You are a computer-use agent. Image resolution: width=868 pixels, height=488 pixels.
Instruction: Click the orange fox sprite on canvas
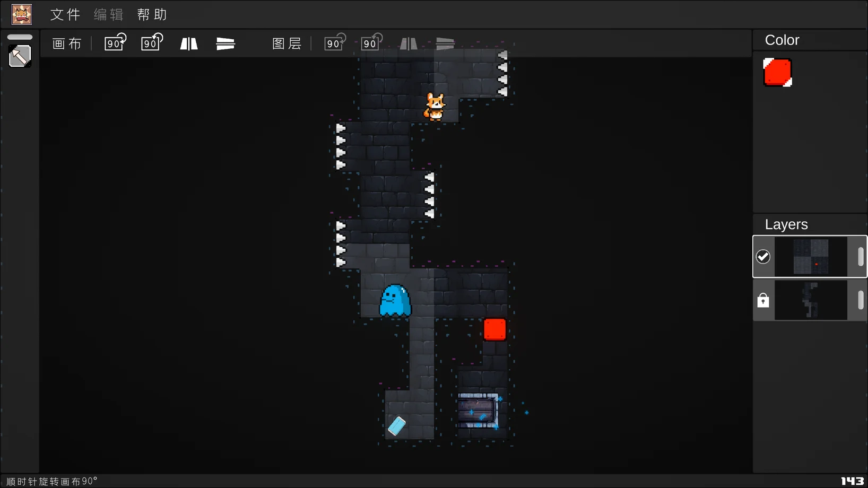[435, 107]
